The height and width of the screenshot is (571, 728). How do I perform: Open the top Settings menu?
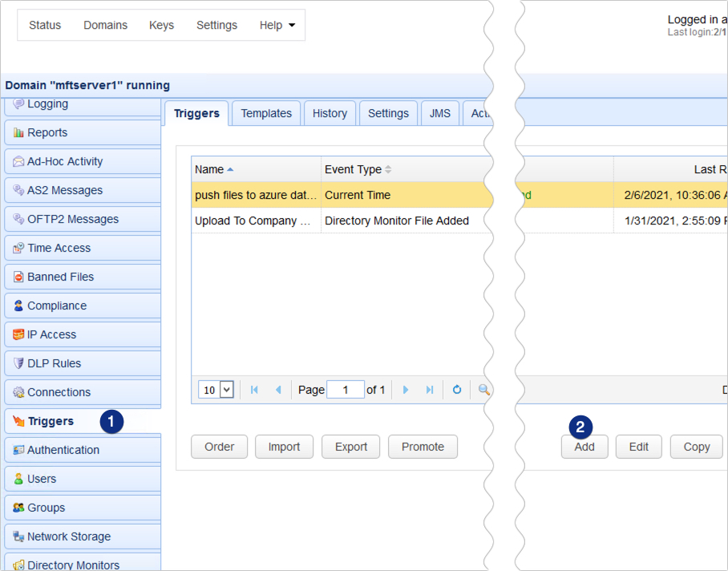pos(216,25)
